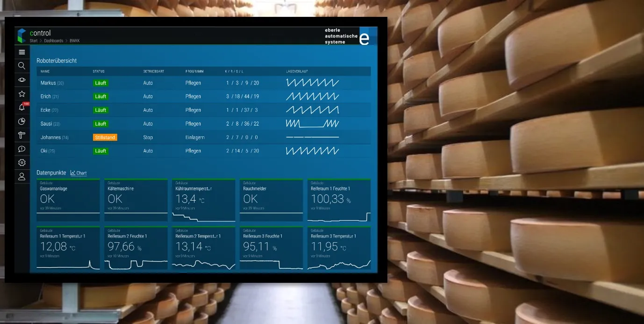Screen dimensions: 644x324
Task: Click the BETRIEBSART column header
Action: tap(153, 72)
